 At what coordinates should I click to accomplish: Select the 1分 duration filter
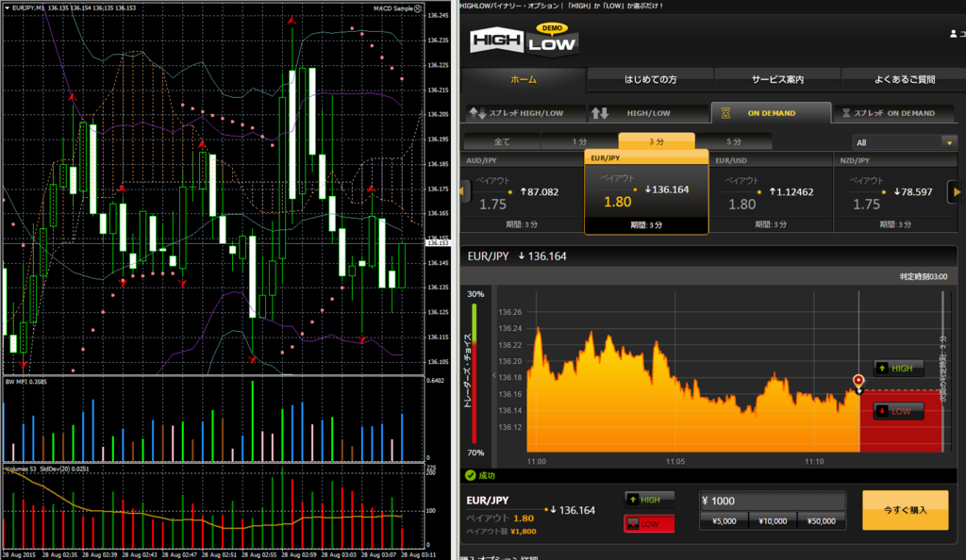tap(579, 141)
